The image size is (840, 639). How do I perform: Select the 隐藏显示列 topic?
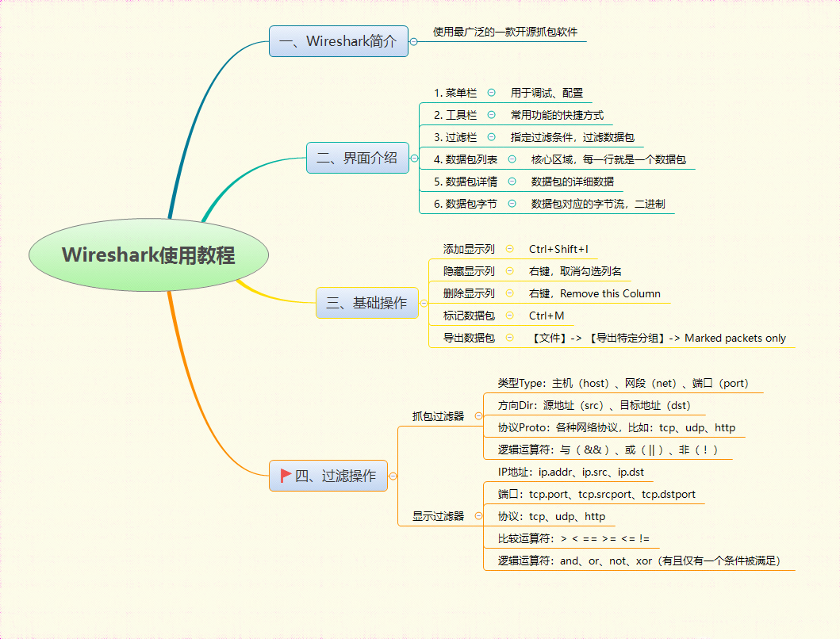tap(469, 272)
